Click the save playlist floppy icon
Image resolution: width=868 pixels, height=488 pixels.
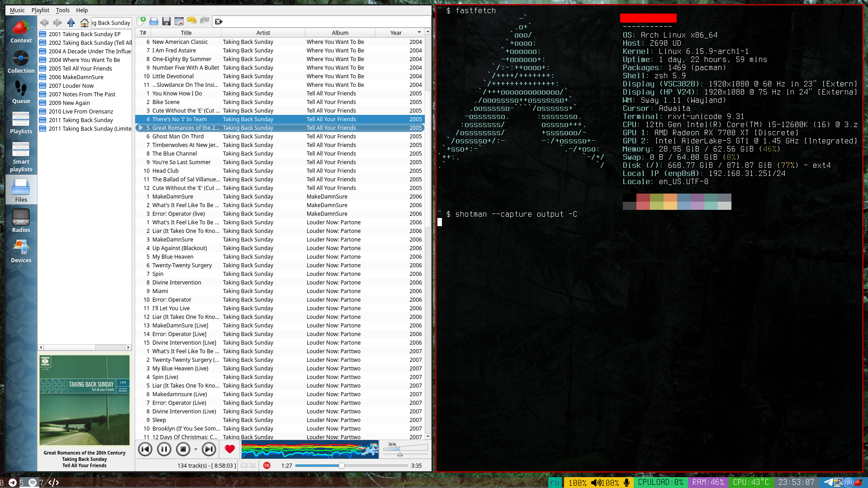point(166,21)
